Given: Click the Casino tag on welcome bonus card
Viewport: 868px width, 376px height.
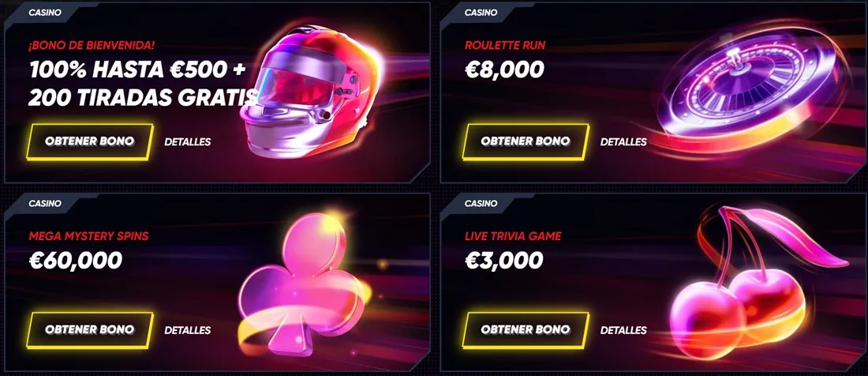Looking at the screenshot, I should (45, 12).
